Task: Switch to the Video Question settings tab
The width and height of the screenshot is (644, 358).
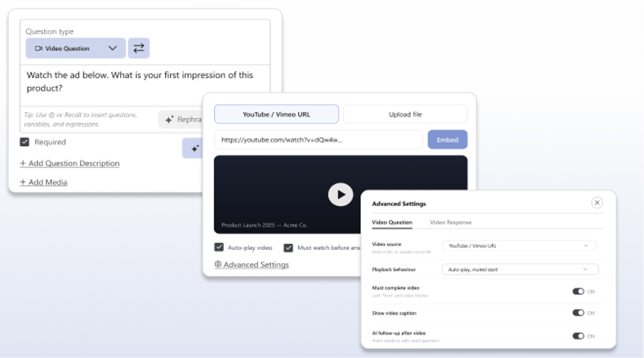Action: coord(392,222)
